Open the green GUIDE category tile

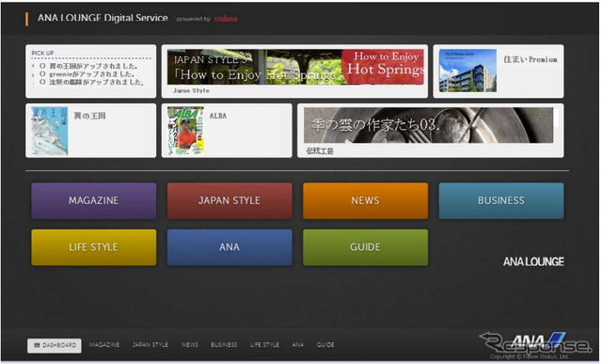coord(365,247)
